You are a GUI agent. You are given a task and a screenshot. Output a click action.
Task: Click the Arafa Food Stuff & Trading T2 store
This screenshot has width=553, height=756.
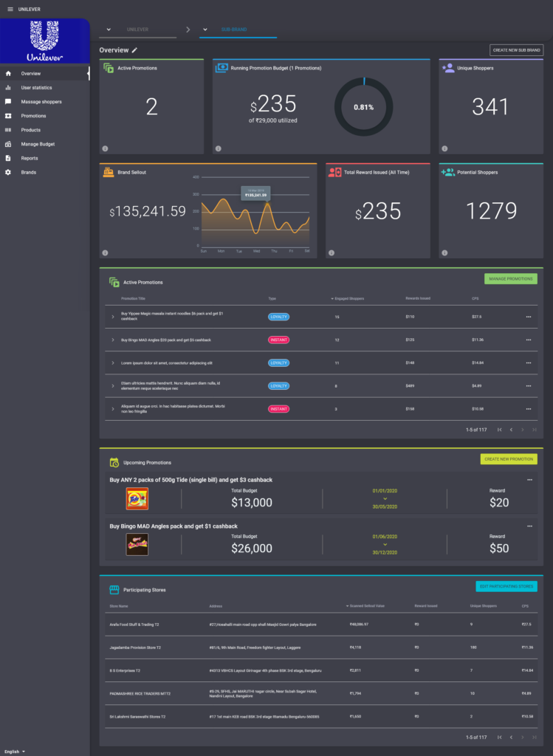pyautogui.click(x=134, y=625)
